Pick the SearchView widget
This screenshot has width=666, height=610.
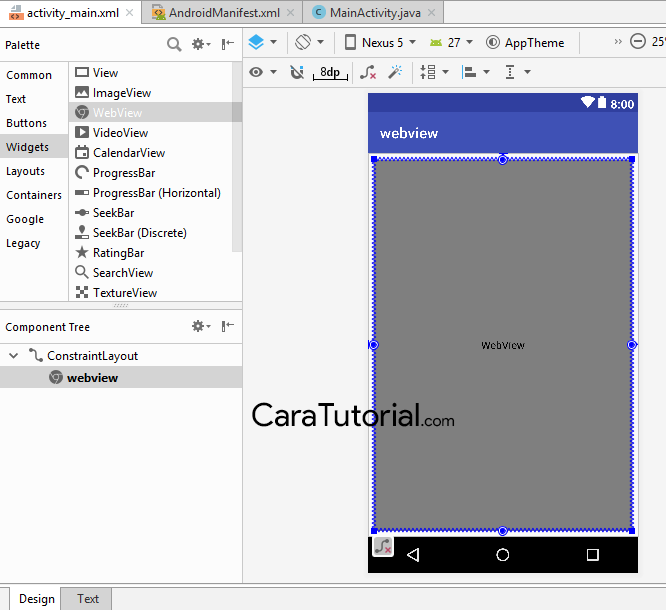point(151,273)
